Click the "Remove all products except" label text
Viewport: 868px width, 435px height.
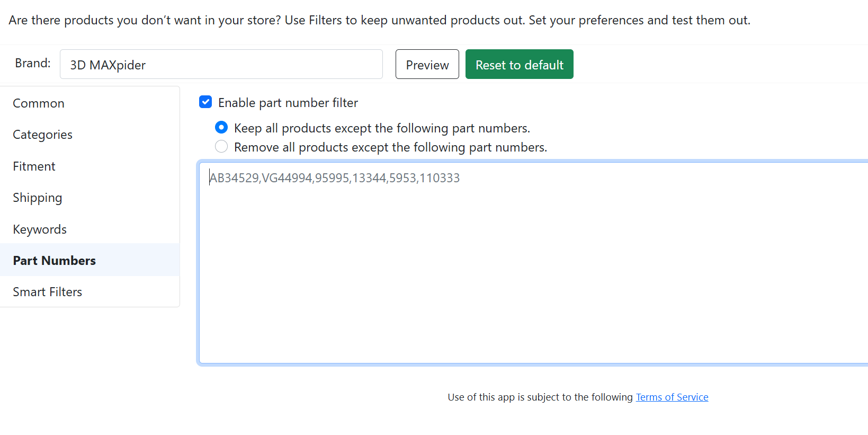[390, 147]
